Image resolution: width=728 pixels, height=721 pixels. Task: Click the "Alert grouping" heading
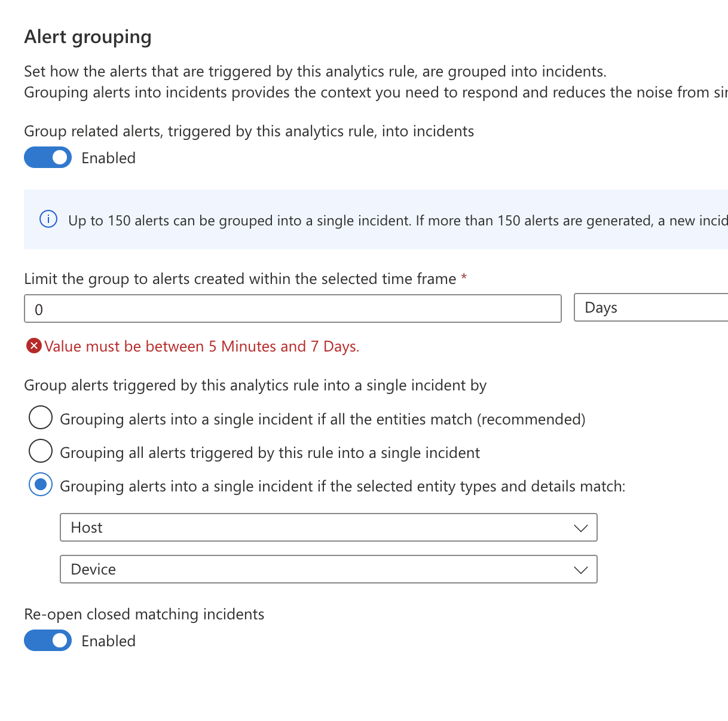(87, 36)
